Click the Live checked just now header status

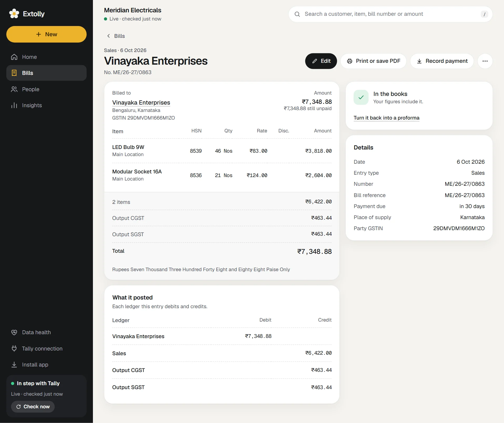(133, 19)
